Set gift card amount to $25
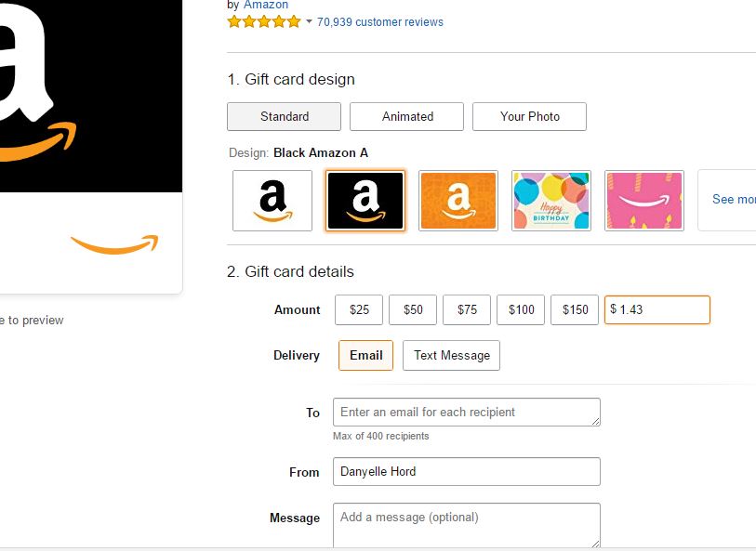Viewport: 756px width, 551px height. (359, 309)
